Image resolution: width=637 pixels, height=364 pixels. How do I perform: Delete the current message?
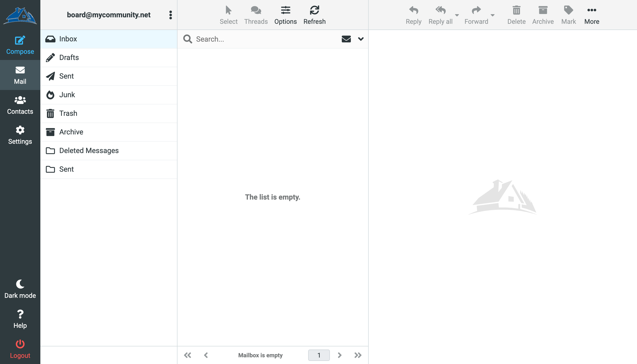click(516, 15)
